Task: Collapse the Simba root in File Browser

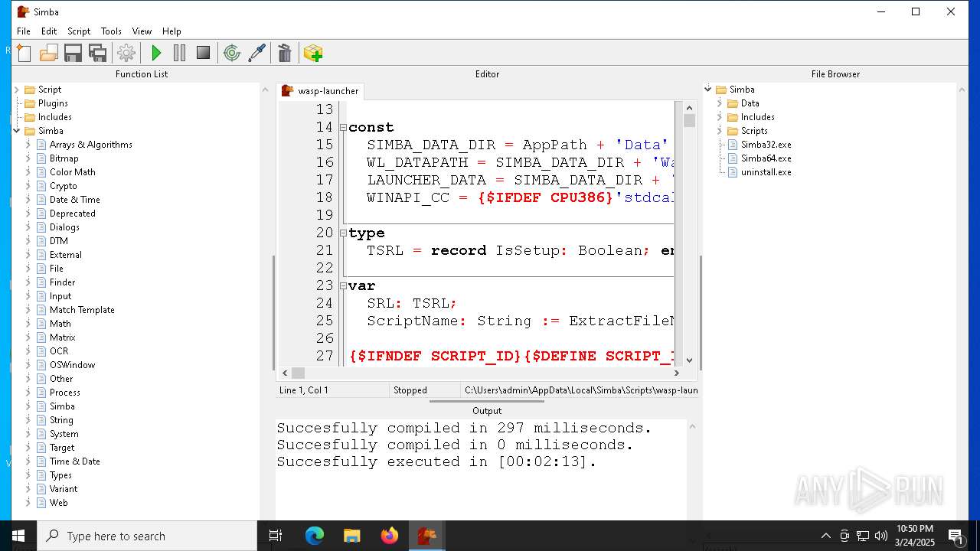Action: coord(708,90)
